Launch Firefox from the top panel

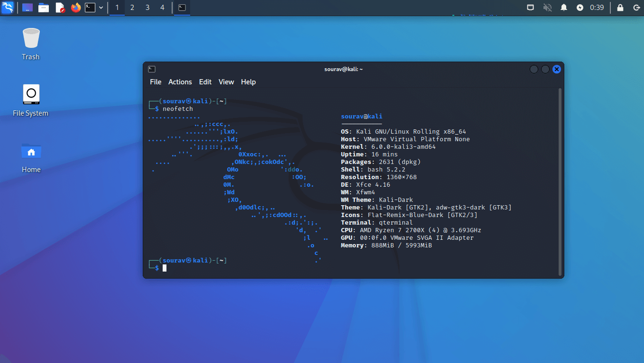tap(76, 8)
